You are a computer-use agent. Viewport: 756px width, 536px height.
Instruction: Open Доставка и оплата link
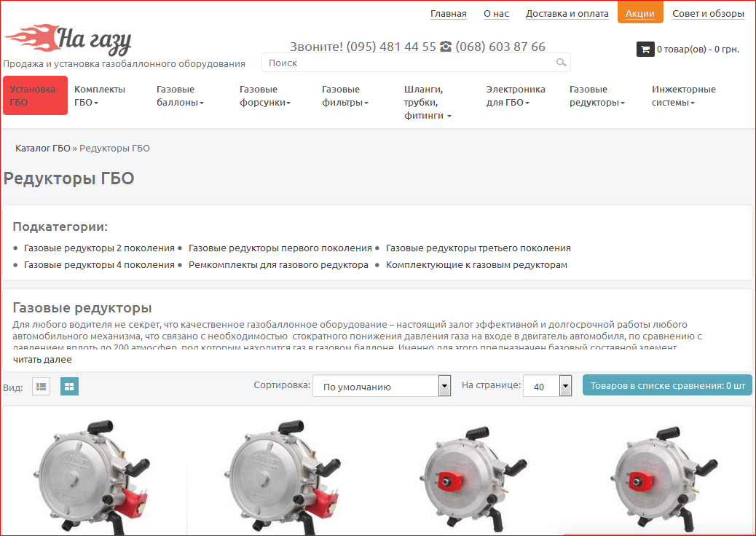point(567,13)
